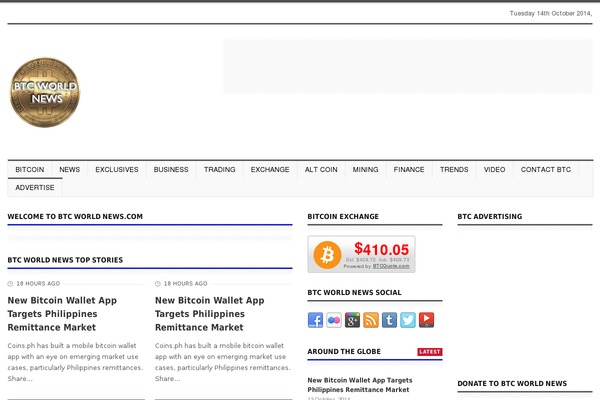Viewport: 600px width, 400px height.
Task: Click the BITCOIN EXCHANGE heading
Action: pyautogui.click(x=343, y=217)
